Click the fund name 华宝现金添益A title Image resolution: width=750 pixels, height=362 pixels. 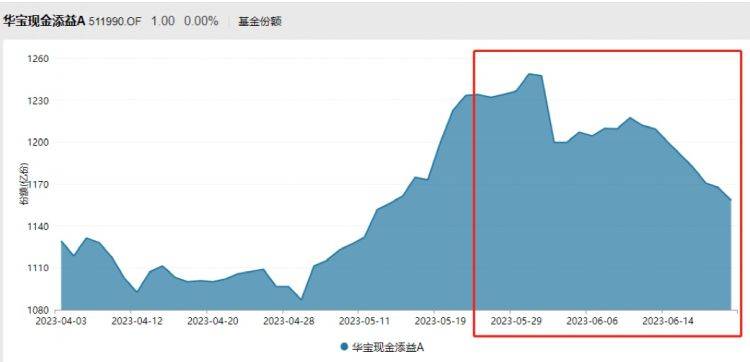(x=44, y=22)
